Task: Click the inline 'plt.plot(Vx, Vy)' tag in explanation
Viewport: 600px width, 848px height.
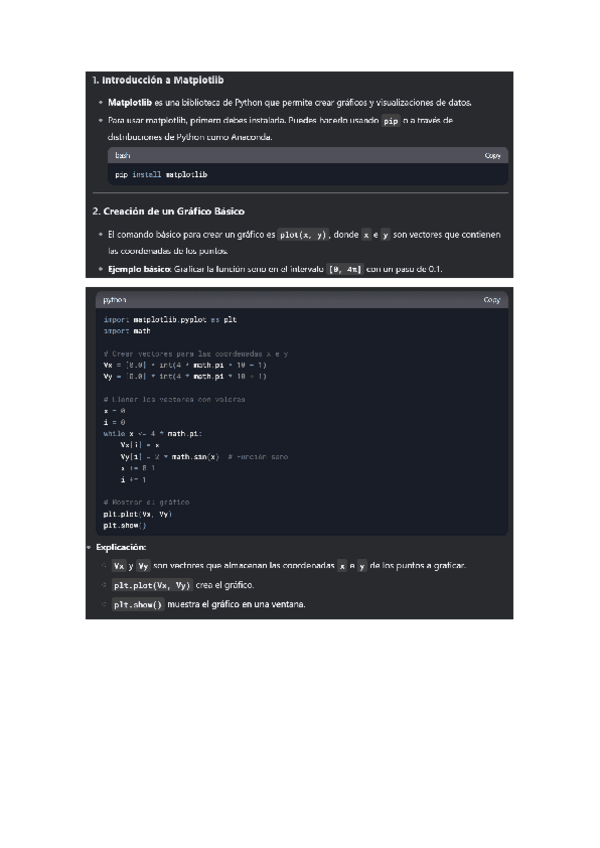Action: [152, 585]
